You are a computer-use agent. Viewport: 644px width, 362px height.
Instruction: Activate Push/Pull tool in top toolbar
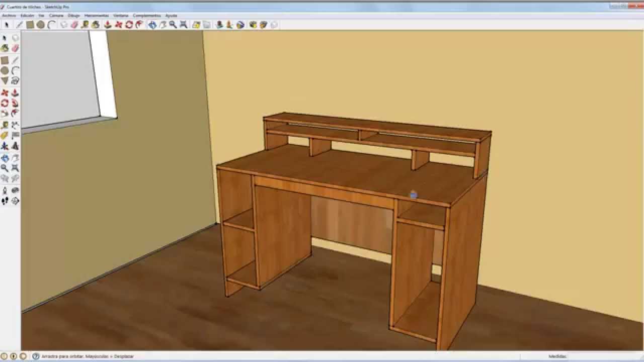coord(107,25)
